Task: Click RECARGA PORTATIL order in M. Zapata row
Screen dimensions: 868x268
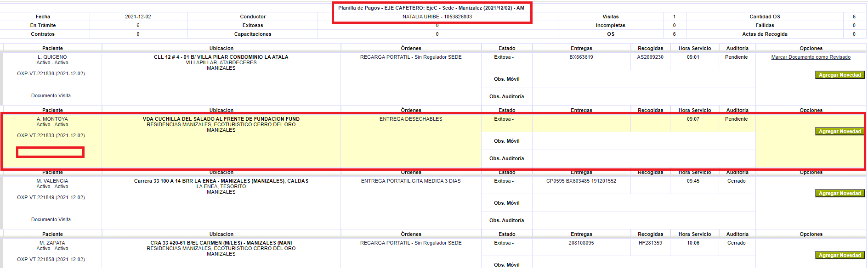Action: tap(411, 243)
